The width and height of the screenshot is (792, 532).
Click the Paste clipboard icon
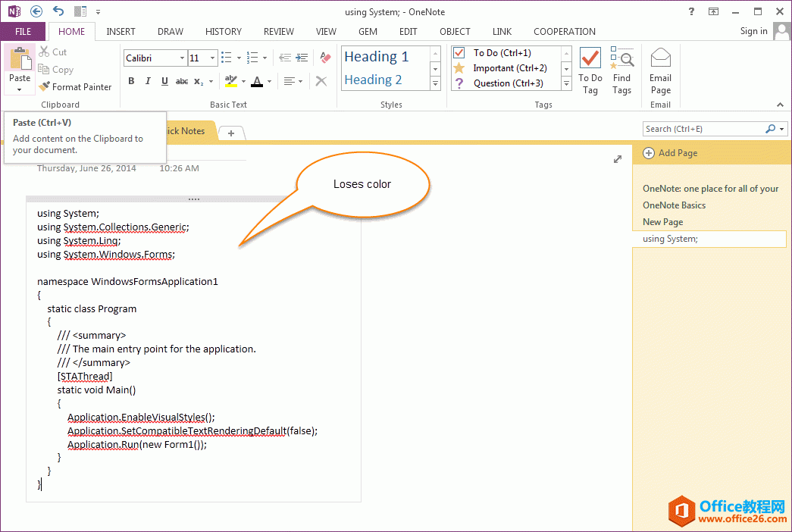tap(20, 59)
